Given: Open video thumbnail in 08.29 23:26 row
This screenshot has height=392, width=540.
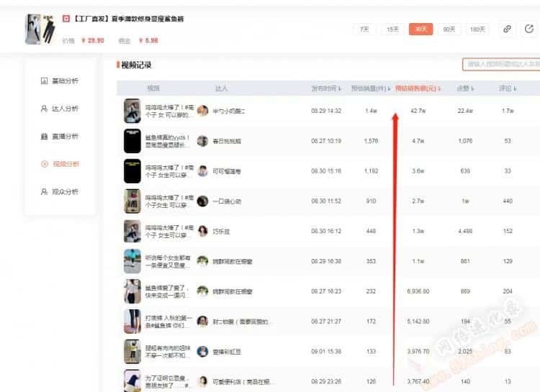Looking at the screenshot, I should point(132,380).
